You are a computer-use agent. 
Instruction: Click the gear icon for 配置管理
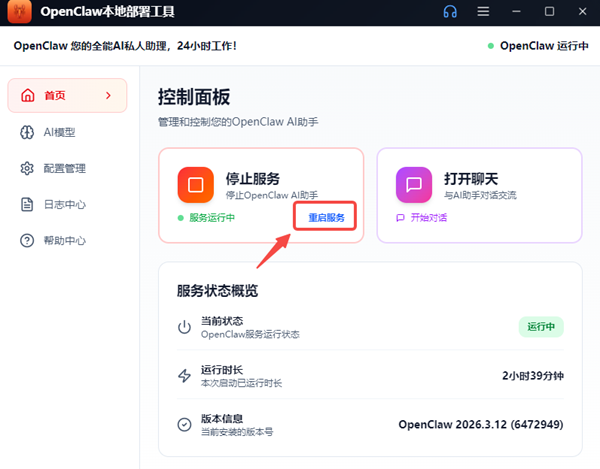(27, 168)
